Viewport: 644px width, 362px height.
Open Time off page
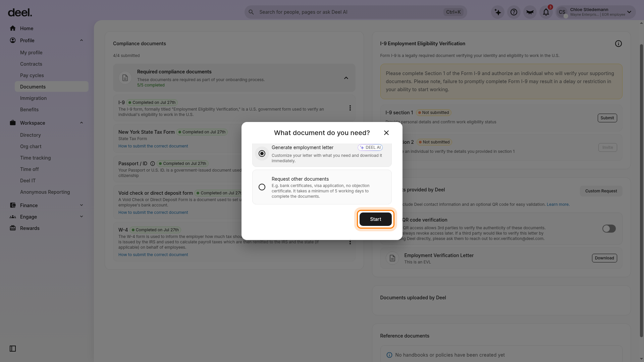(29, 169)
